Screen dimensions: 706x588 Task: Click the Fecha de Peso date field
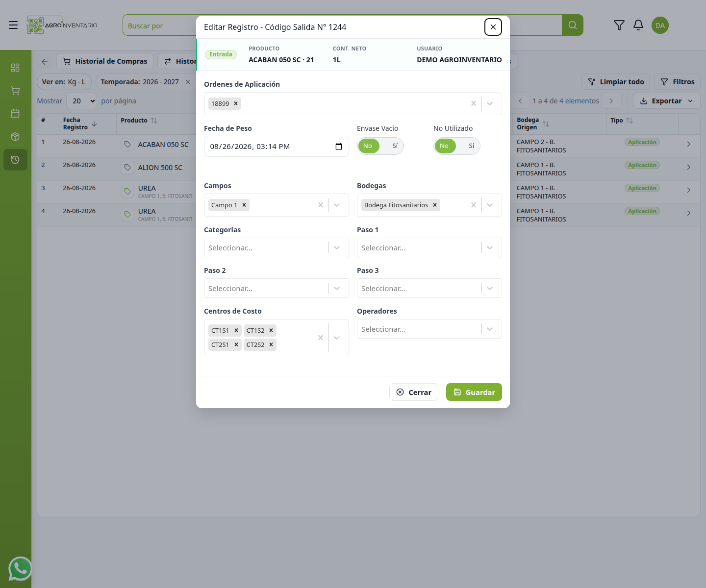click(x=277, y=147)
